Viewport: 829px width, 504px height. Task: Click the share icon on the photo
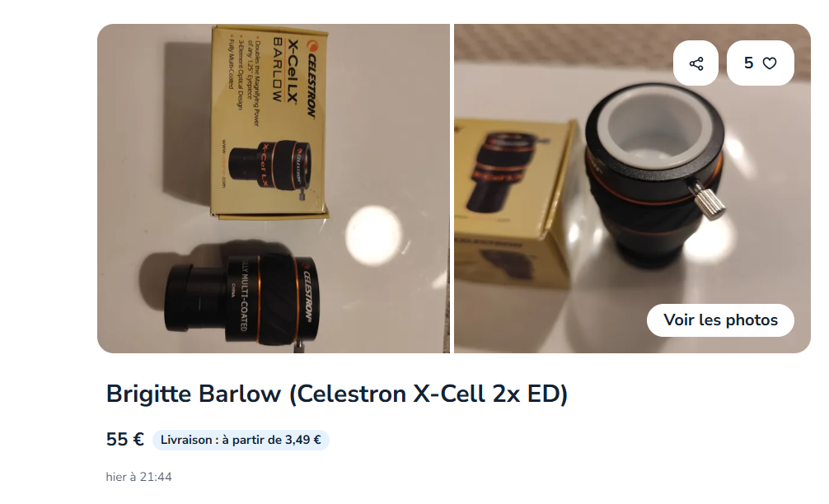pos(696,63)
